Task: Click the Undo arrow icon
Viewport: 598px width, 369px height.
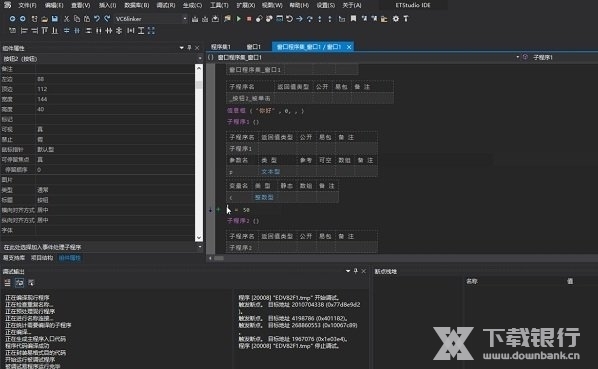Action: click(97, 19)
